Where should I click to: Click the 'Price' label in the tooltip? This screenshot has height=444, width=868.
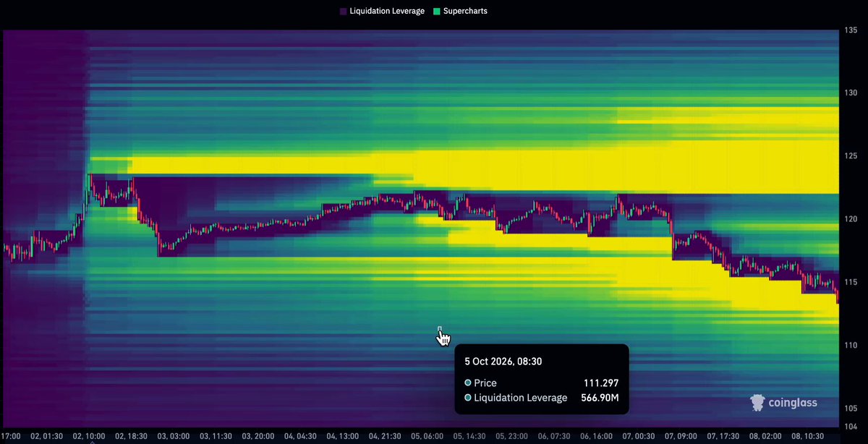(485, 383)
